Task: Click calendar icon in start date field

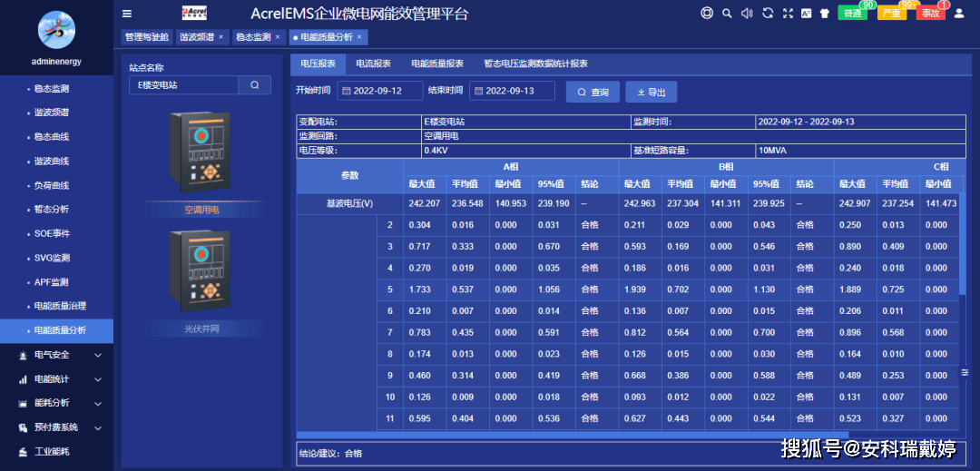Action: (347, 91)
